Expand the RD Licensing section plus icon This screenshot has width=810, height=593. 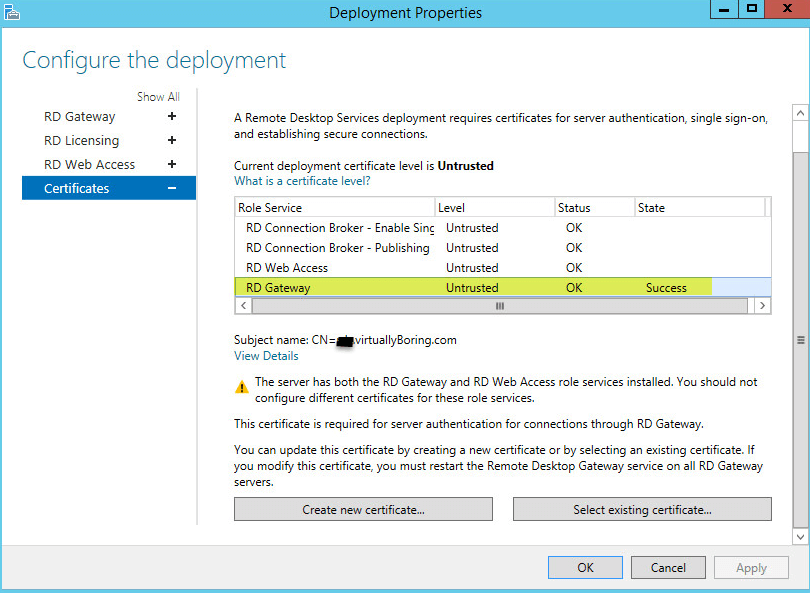(x=172, y=141)
